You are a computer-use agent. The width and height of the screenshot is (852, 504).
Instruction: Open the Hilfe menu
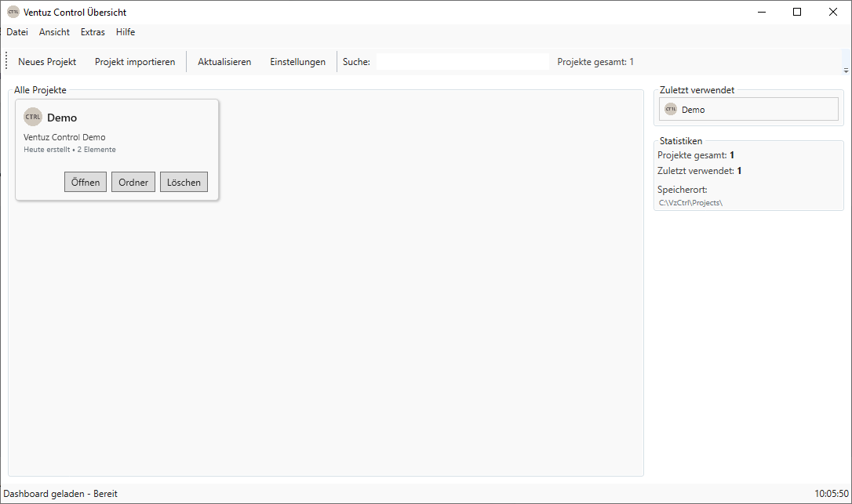tap(126, 32)
